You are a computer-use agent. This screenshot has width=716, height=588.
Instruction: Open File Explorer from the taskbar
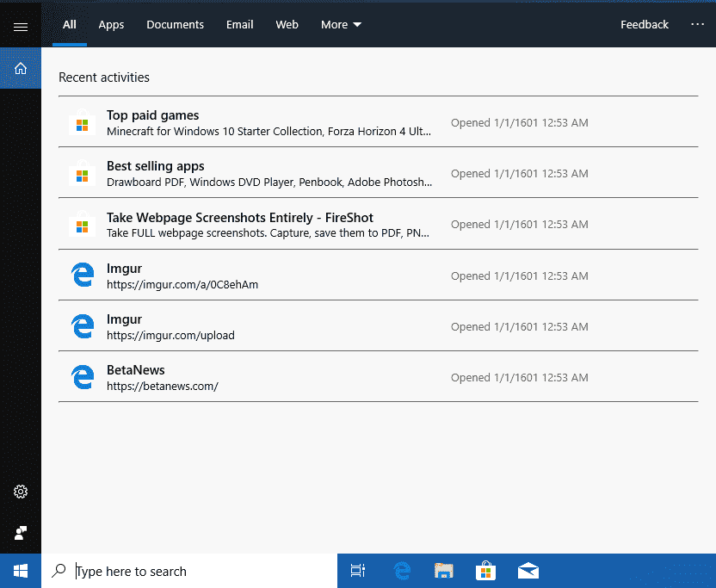(443, 571)
